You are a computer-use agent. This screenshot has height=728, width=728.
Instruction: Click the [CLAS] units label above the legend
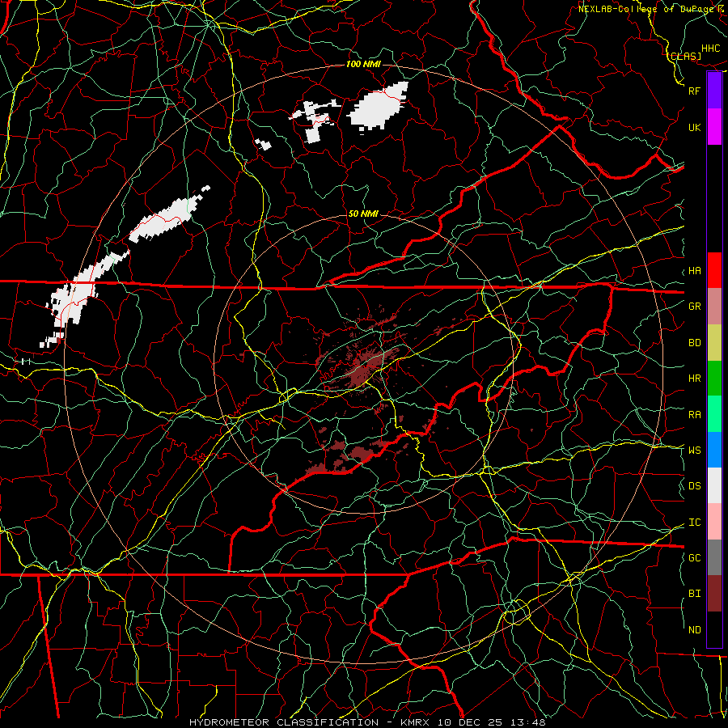click(x=684, y=56)
